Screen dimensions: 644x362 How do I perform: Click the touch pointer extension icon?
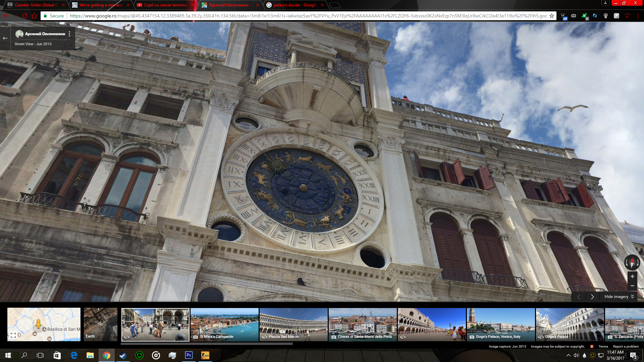(605, 16)
